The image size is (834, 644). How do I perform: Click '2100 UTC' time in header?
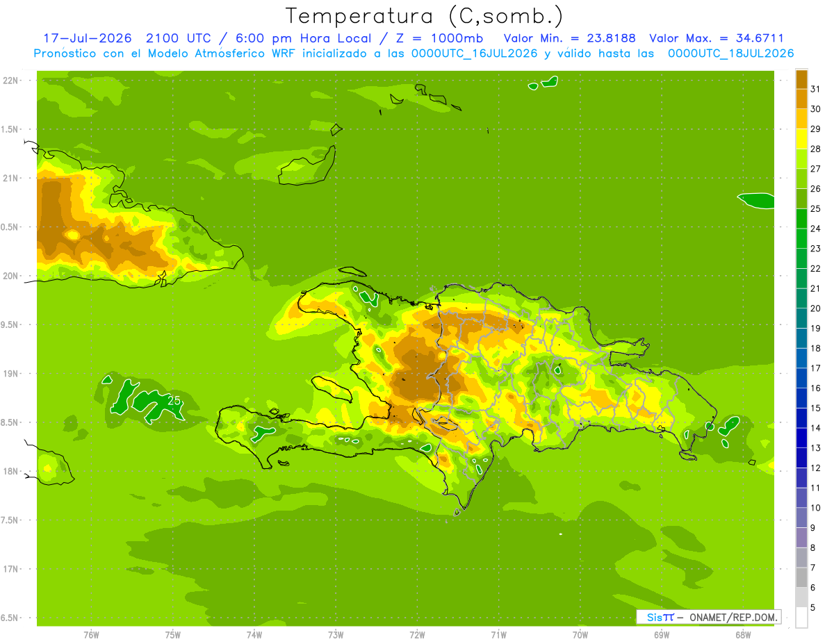178,38
